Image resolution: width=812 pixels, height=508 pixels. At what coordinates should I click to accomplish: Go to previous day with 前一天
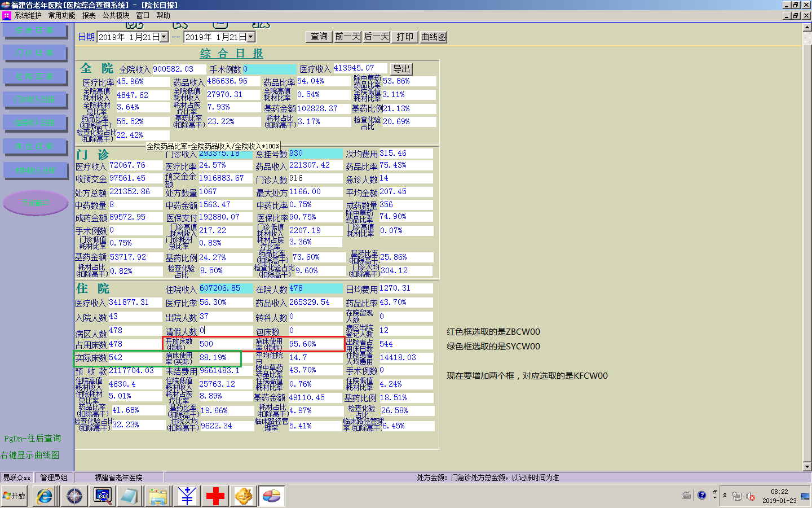347,37
